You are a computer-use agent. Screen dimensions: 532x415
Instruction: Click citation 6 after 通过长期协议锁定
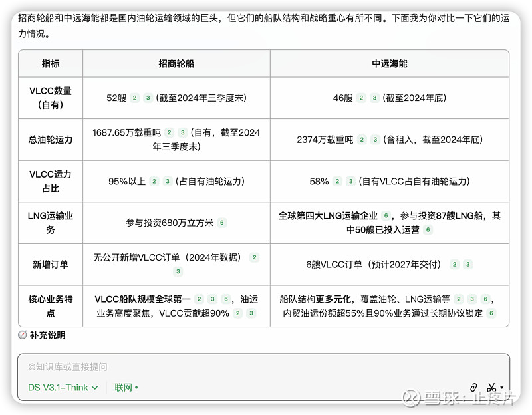(x=491, y=313)
